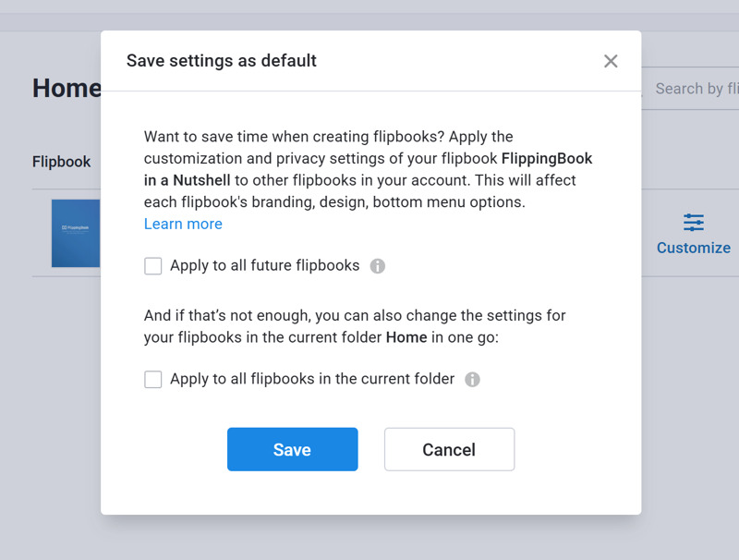Image resolution: width=739 pixels, height=560 pixels.
Task: Click the bold 'FlippingBook in a Nutshell' name
Action: pos(547,158)
